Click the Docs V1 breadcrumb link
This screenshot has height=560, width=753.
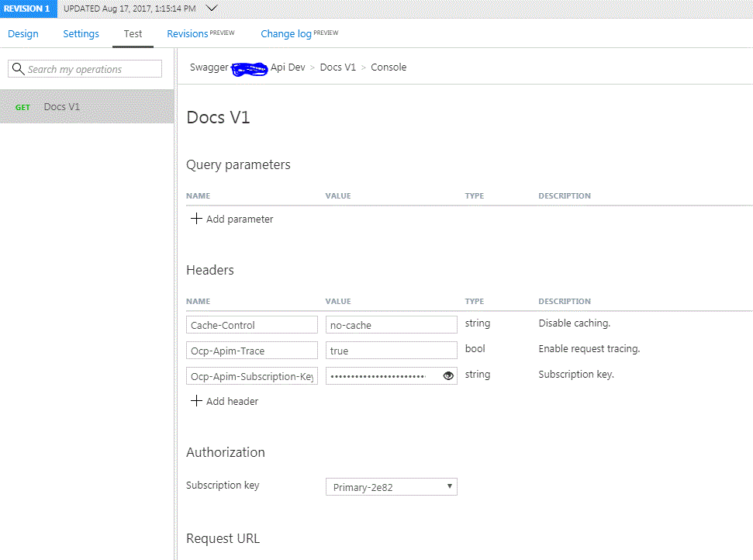point(337,67)
